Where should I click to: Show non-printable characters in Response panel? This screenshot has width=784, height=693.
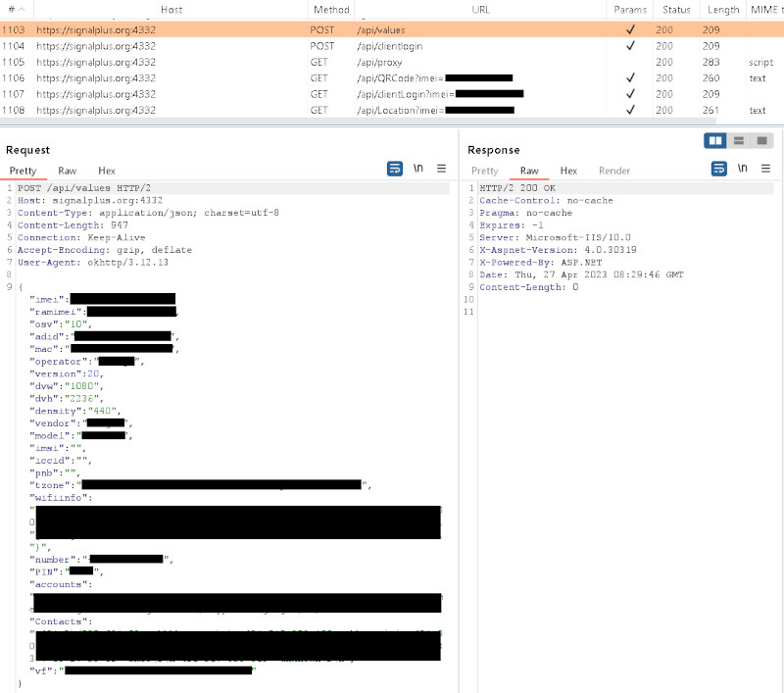click(x=742, y=169)
